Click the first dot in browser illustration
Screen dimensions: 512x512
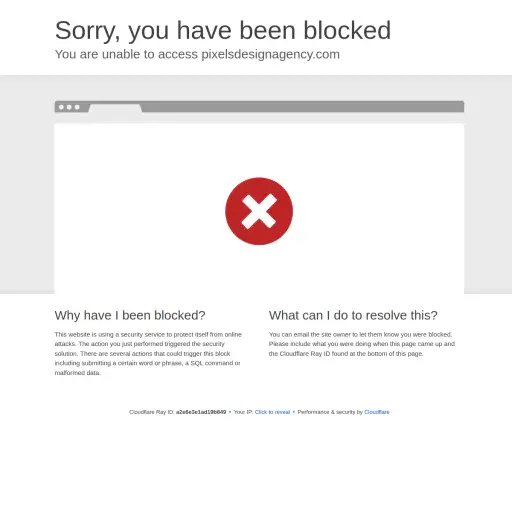pyautogui.click(x=61, y=107)
